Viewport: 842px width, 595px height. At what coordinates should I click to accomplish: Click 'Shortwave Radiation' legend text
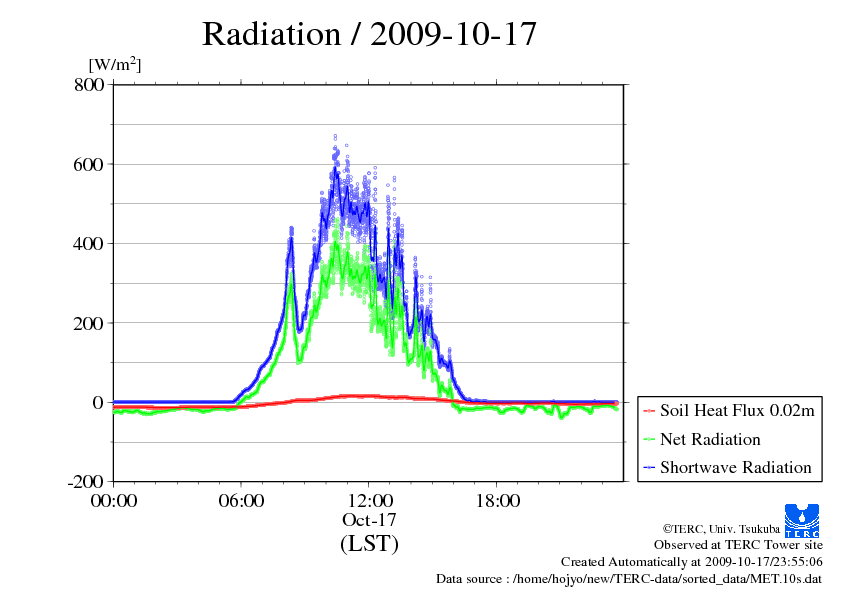pos(736,467)
